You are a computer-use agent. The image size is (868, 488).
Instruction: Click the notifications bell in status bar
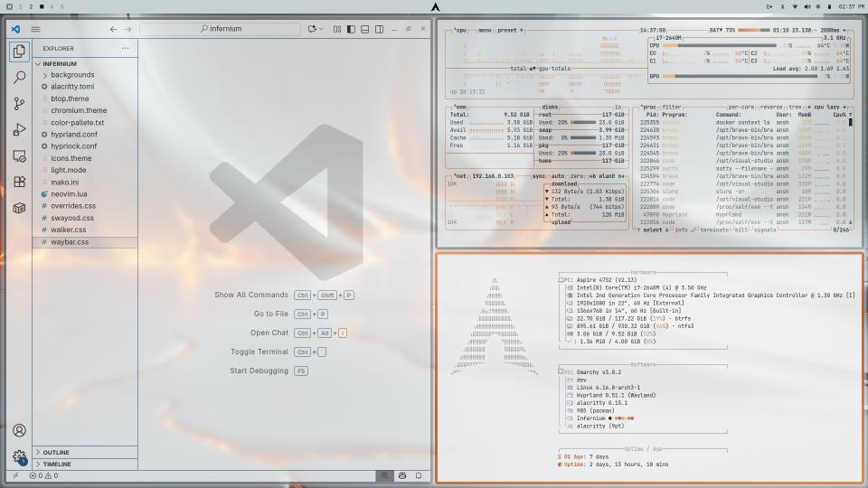coord(419,475)
